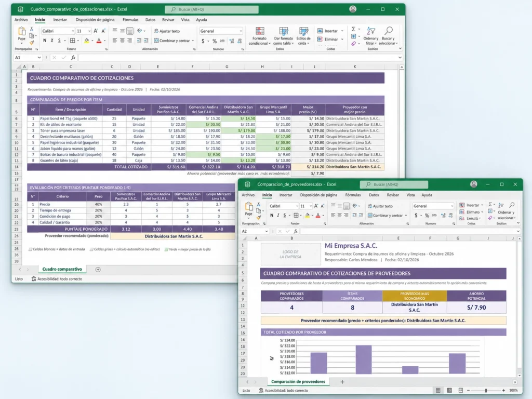Toggle italic (K) in the cotizaciones window
The width and height of the screenshot is (532, 399).
[x=52, y=41]
